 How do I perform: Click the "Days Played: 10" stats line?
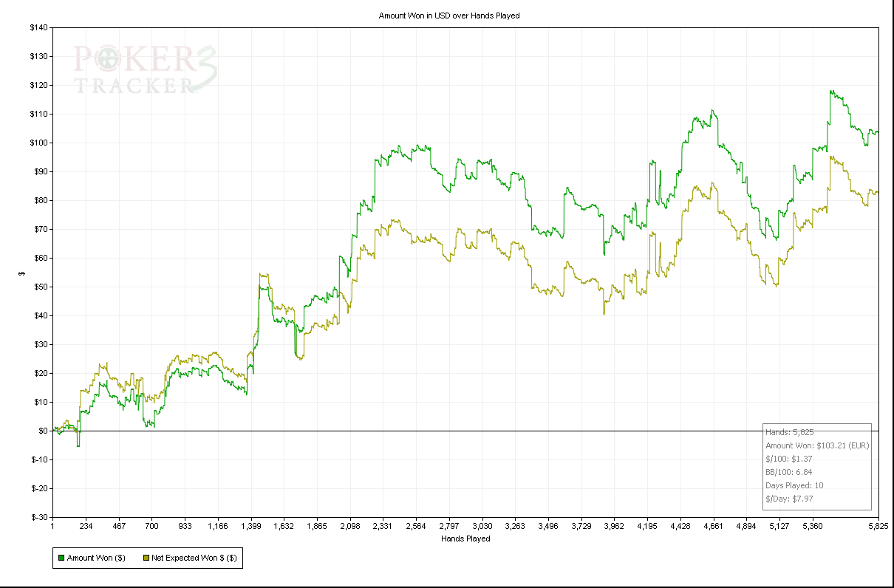pyautogui.click(x=795, y=485)
